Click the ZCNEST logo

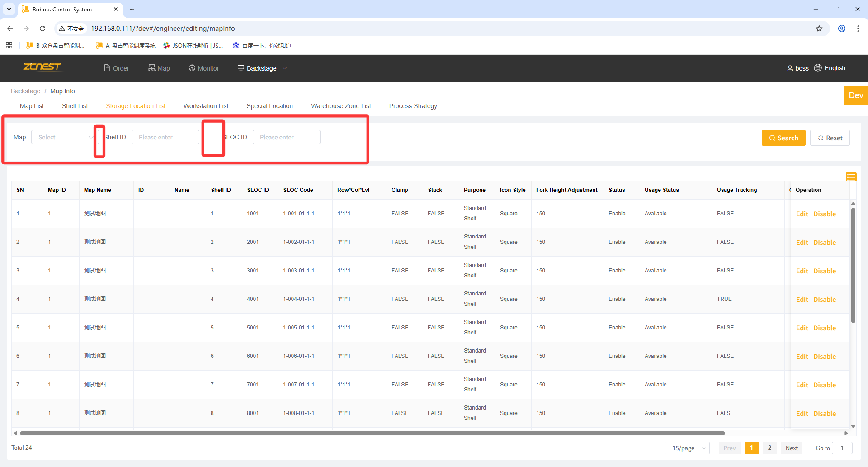click(x=42, y=67)
